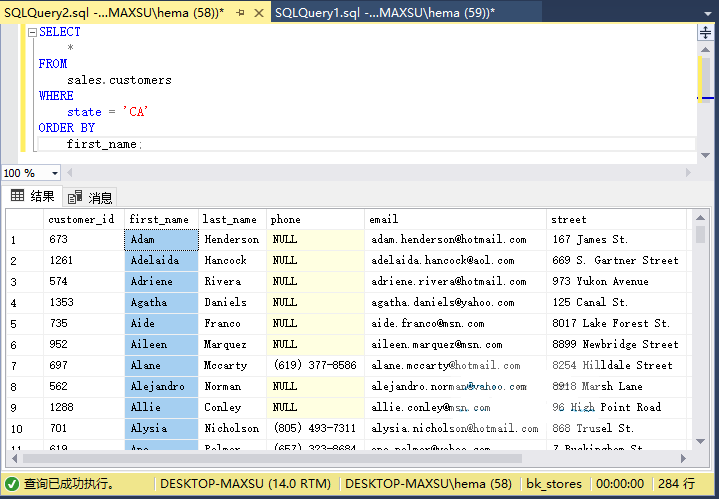719x499 pixels.
Task: Click the Aileen first_name cell
Action: (x=161, y=345)
